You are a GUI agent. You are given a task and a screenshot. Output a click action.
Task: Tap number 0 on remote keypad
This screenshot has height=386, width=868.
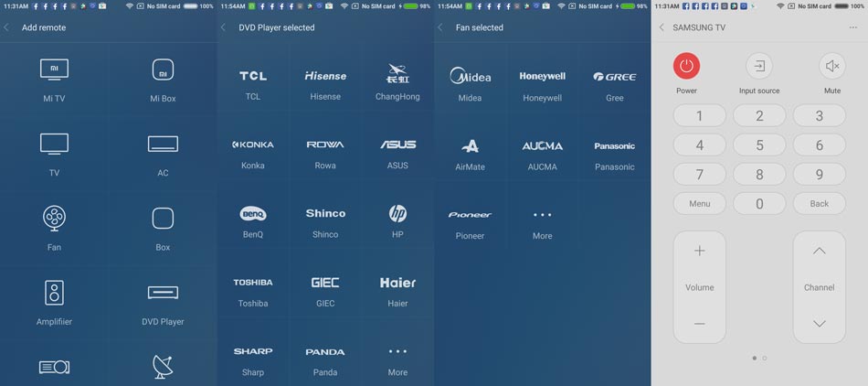tap(759, 204)
